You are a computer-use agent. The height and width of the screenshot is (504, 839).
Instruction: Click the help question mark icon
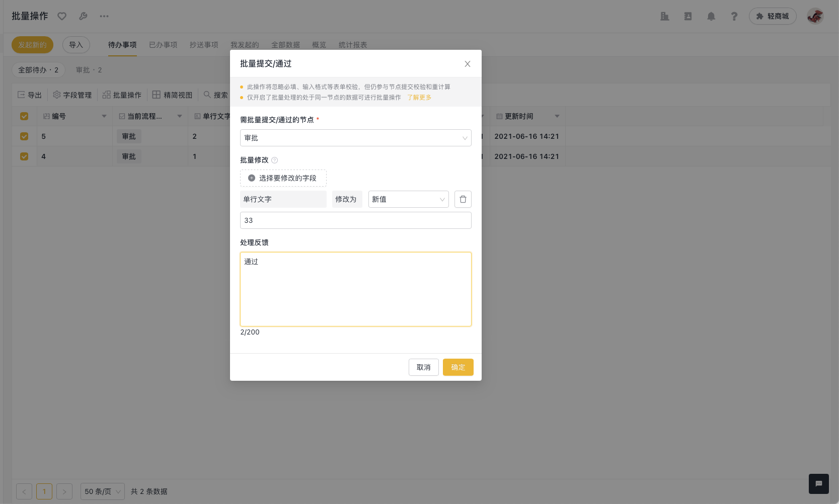pyautogui.click(x=734, y=16)
